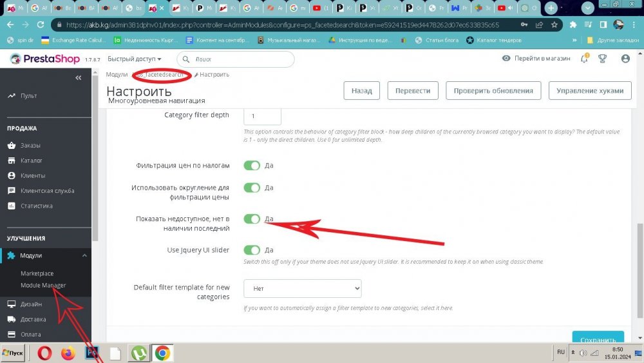Bookmark this page with star icon
The width and height of the screenshot is (644, 363).
pyautogui.click(x=554, y=25)
